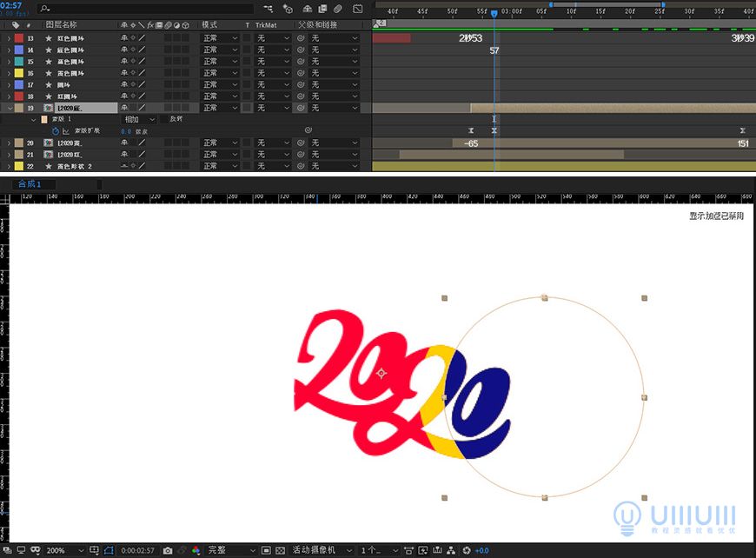Click the parent pick whip of layer 19
Screen dimensions: 756x558
click(x=301, y=108)
